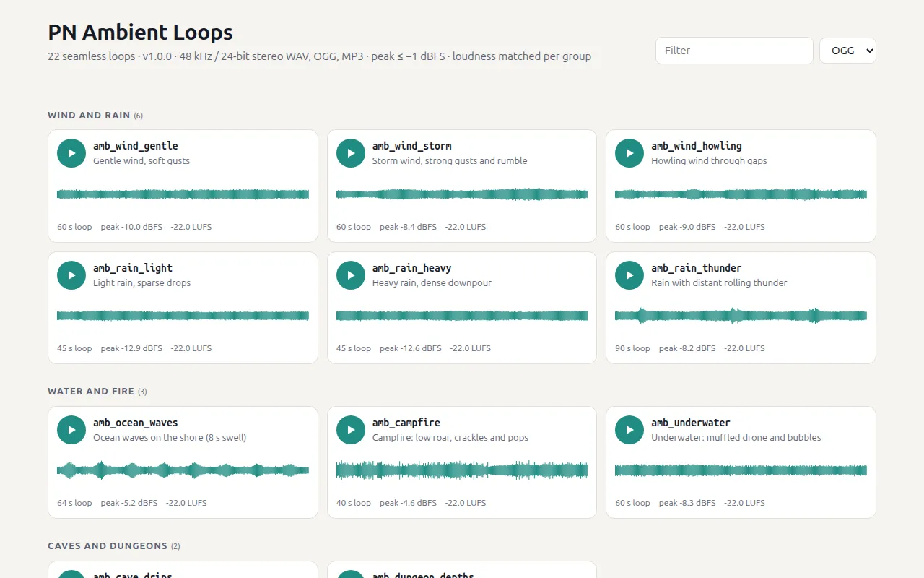Click the amb_rain_light title
The image size is (924, 578).
tap(133, 268)
